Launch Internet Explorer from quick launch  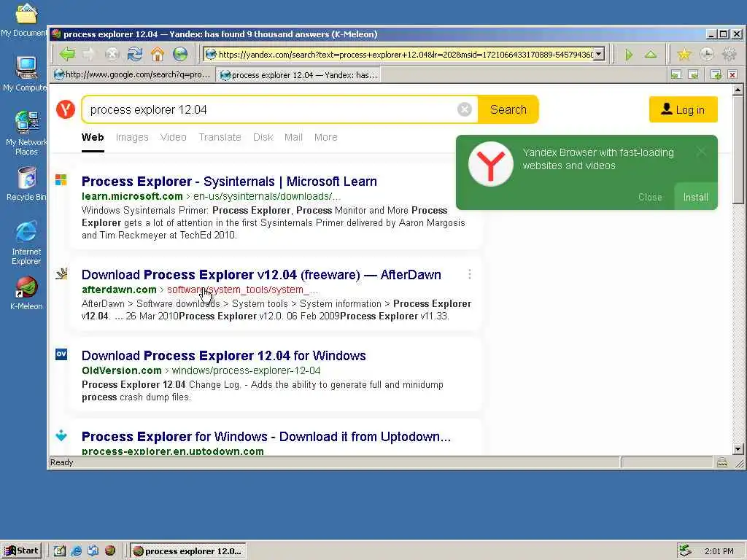pyautogui.click(x=76, y=551)
